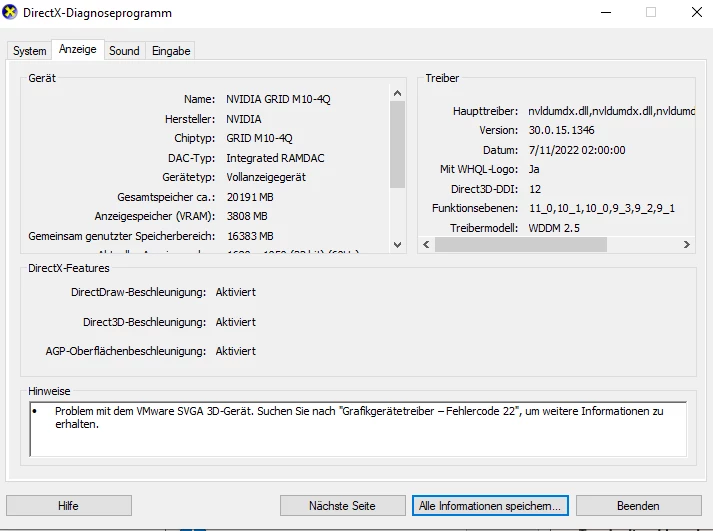The width and height of the screenshot is (713, 531).
Task: Click the Beenden button
Action: 638,506
